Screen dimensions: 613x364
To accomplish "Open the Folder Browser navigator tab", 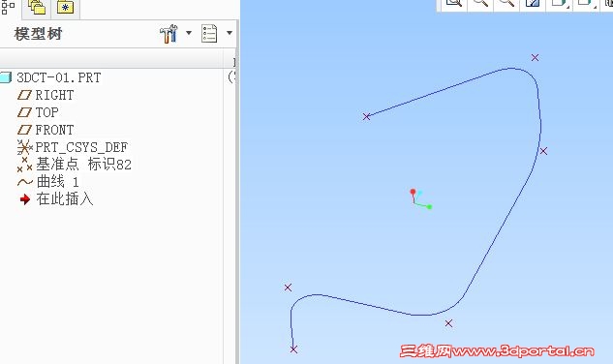I will click(37, 7).
